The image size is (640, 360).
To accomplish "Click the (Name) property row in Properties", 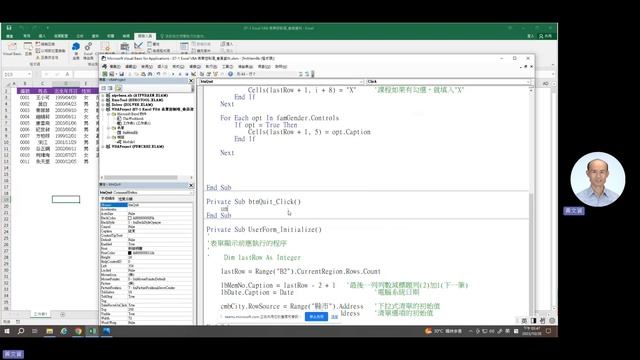I will point(147,205).
